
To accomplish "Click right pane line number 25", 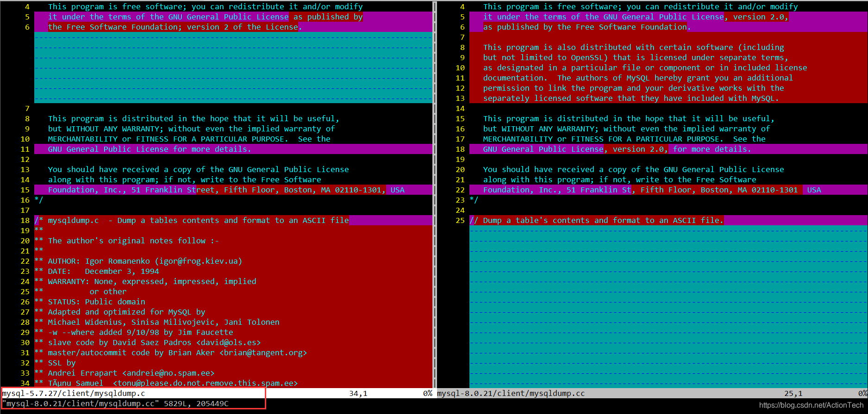I will 460,220.
